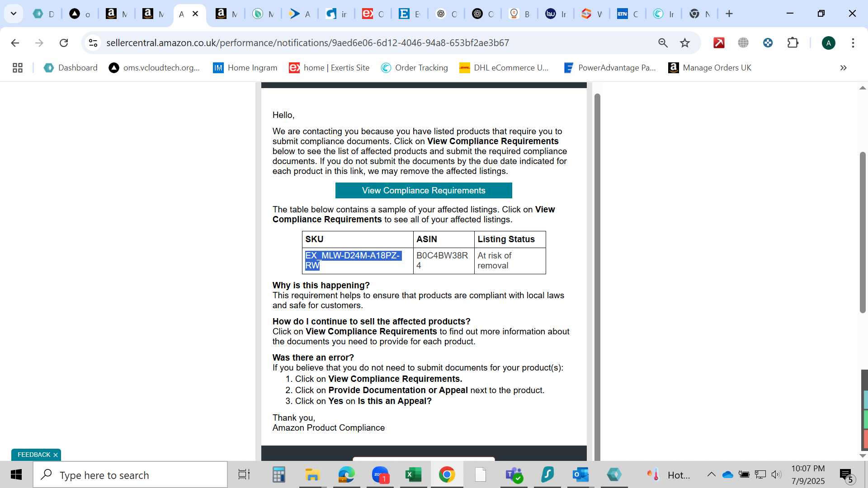The height and width of the screenshot is (488, 868).
Task: Open Outlook from the taskbar
Action: 580,474
